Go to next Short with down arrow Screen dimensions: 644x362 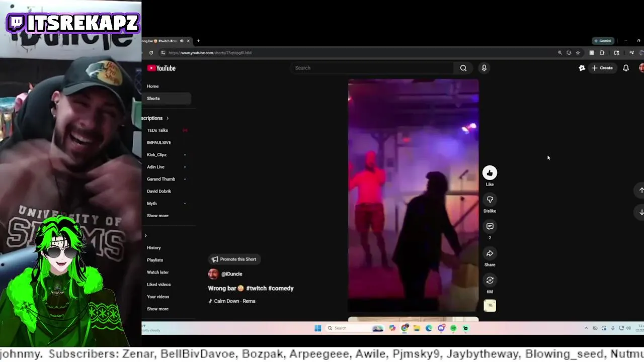pos(641,212)
